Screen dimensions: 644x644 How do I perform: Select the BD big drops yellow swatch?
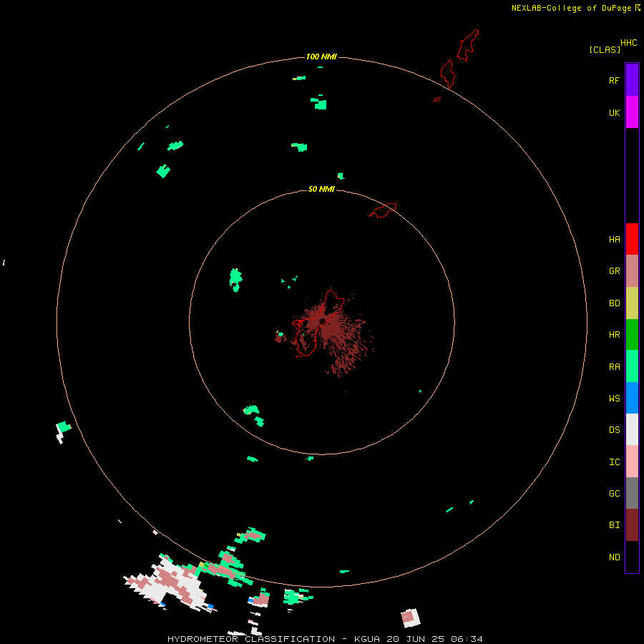tap(632, 303)
